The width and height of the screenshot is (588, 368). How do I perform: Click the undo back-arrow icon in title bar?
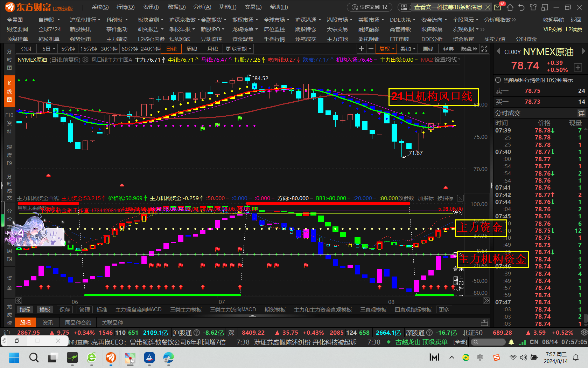[x=521, y=7]
